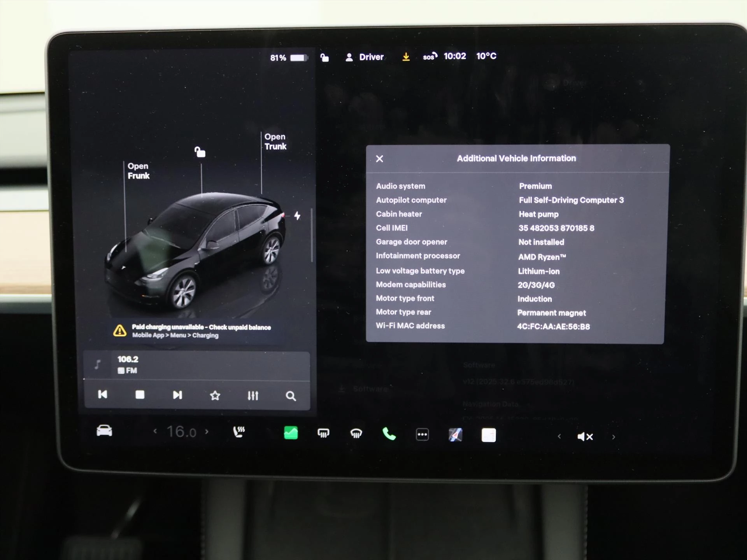Unlock the doors via the padlock icon
This screenshot has width=747, height=560.
tap(324, 57)
